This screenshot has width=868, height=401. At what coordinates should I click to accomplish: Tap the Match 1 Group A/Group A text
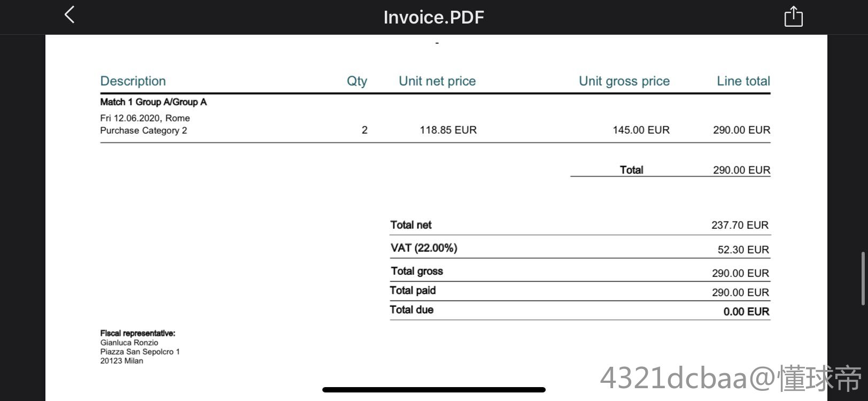coord(153,102)
